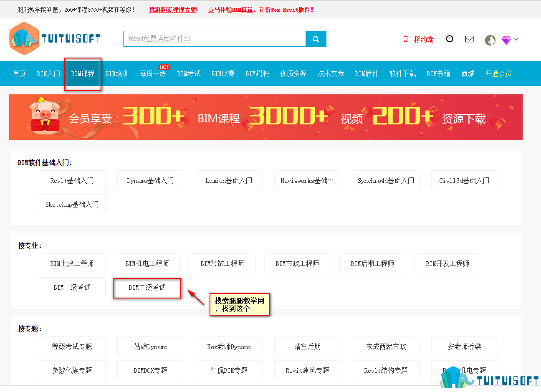Viewport: 541px width, 392px height.
Task: Open the clock history icon
Action: coord(450,39)
